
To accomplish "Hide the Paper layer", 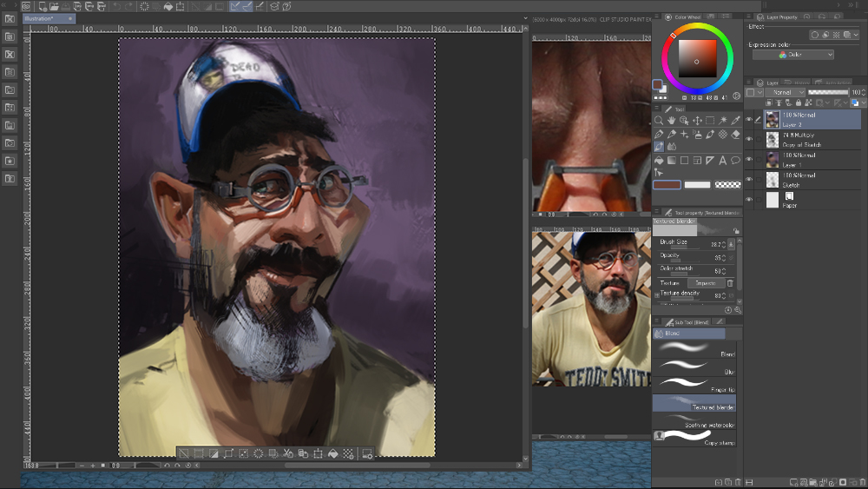I will [750, 200].
